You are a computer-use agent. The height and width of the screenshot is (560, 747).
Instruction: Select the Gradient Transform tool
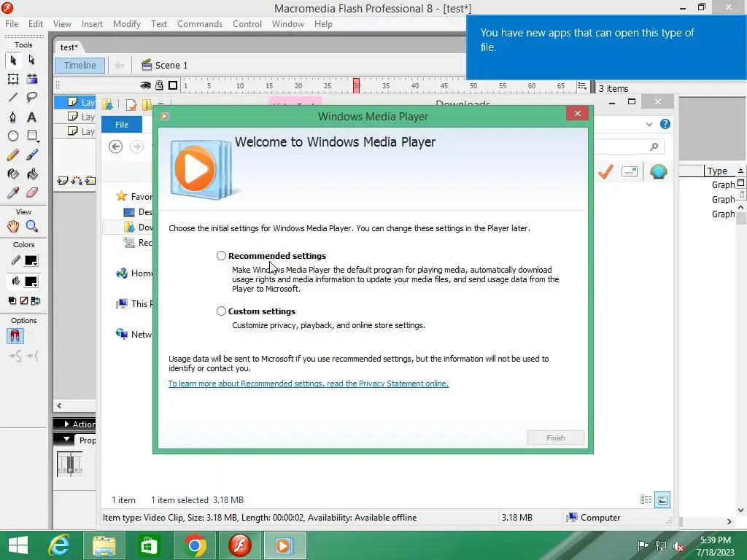[32, 79]
